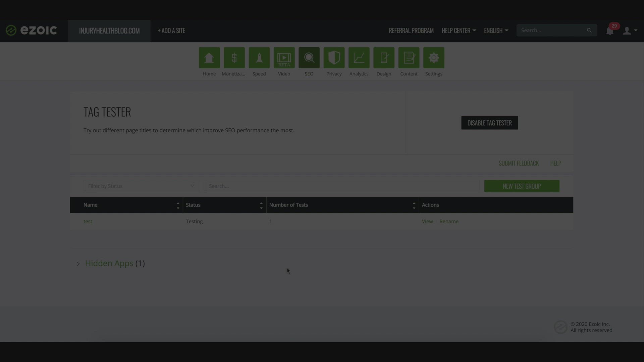The height and width of the screenshot is (362, 644).
Task: Open the Home dashboard icon
Action: (x=209, y=58)
